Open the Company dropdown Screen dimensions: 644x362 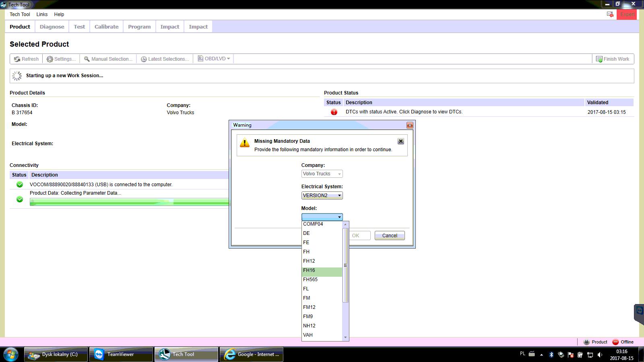tap(322, 174)
